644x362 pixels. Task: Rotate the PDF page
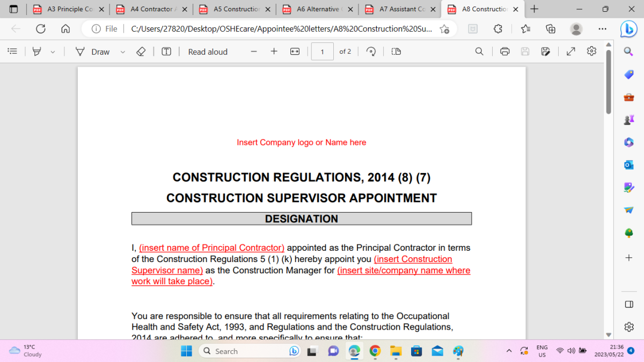[x=371, y=52]
